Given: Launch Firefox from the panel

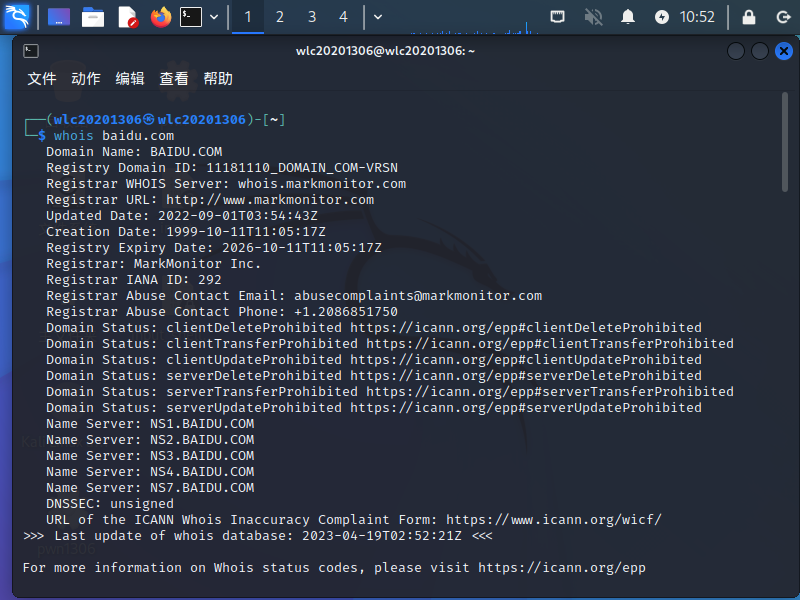Looking at the screenshot, I should click(x=161, y=17).
